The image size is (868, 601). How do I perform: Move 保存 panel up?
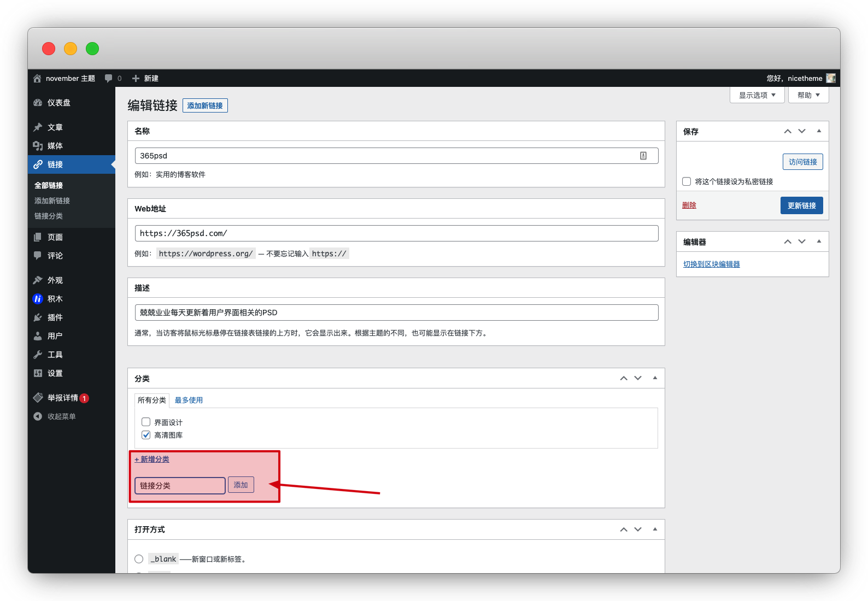tap(788, 131)
